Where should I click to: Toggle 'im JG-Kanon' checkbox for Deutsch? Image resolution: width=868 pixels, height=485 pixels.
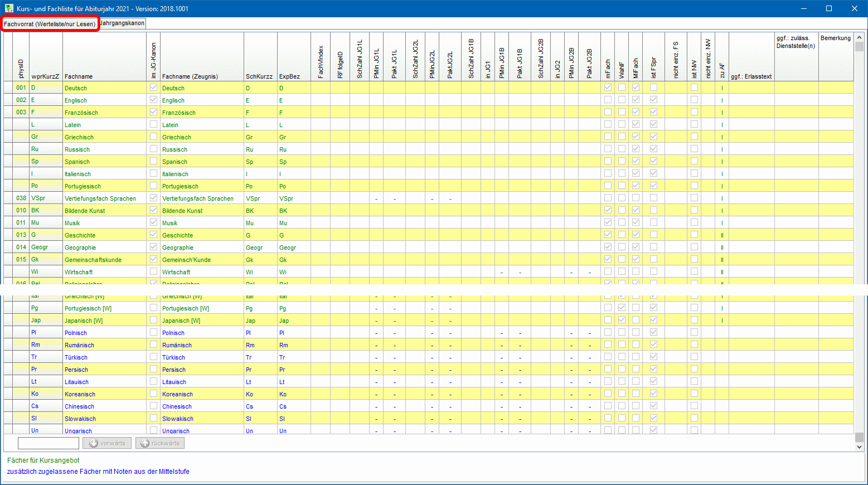(153, 88)
